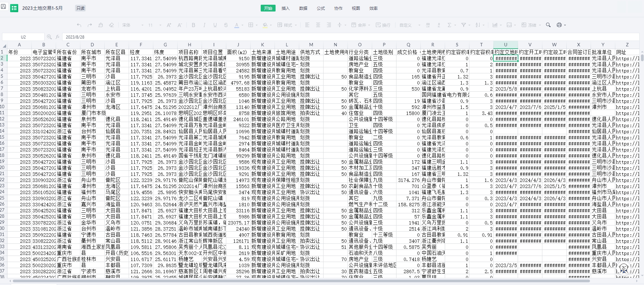Click the search magnifier icon
Screen dimensions: 644x285
tap(548, 25)
